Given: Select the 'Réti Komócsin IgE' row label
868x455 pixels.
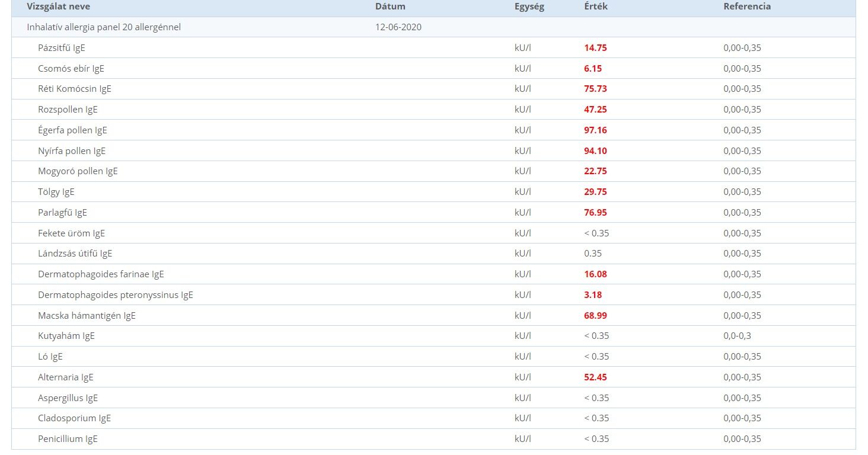Looking at the screenshot, I should click(75, 89).
